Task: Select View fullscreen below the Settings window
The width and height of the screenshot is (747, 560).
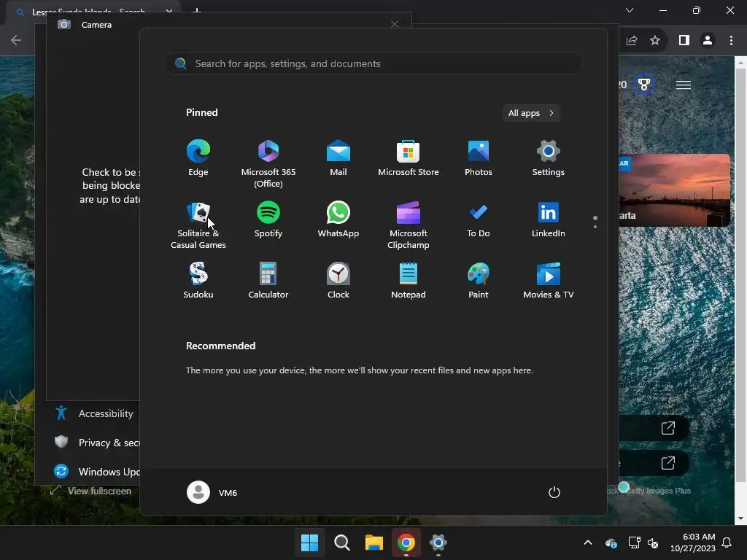Action: (x=91, y=491)
